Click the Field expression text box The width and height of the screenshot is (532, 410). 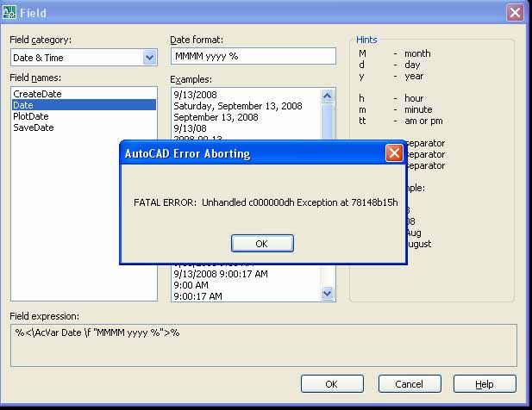click(x=264, y=345)
